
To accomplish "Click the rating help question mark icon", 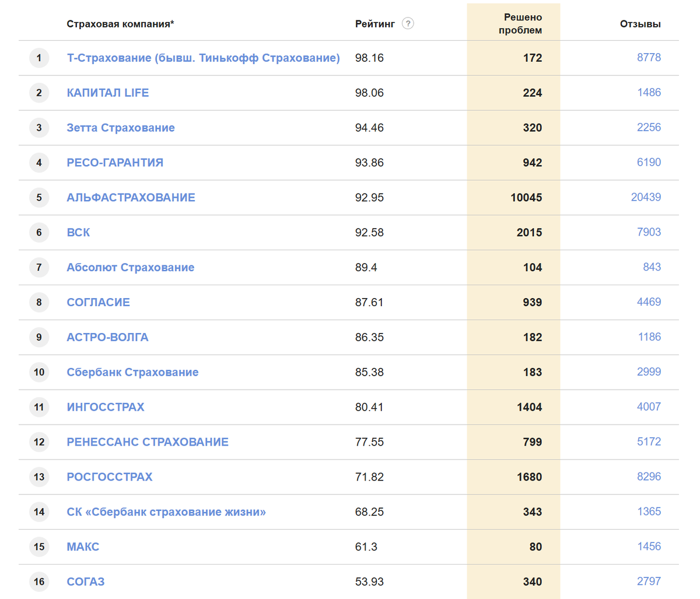I will point(408,23).
